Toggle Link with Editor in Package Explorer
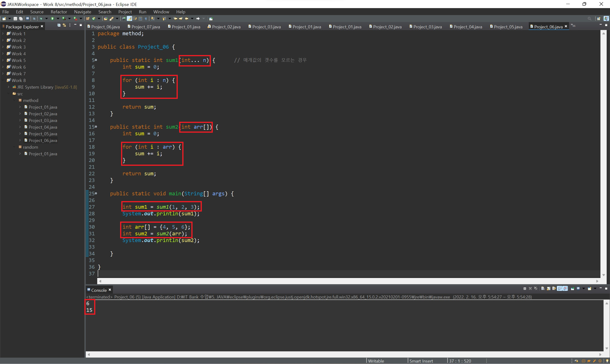Screen dimensions: 610x364 pyautogui.click(x=65, y=25)
